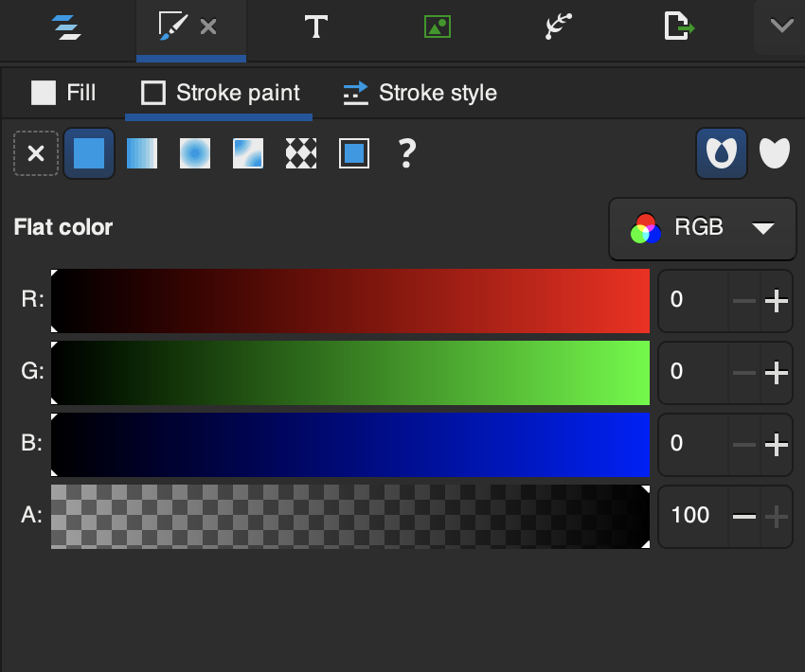Open the Layers and Objects panel icon
805x672 pixels.
click(x=66, y=27)
